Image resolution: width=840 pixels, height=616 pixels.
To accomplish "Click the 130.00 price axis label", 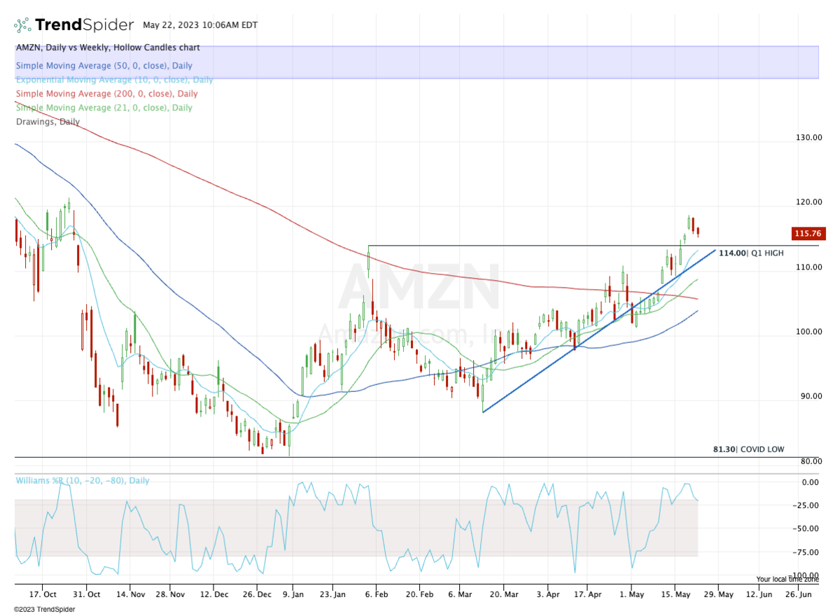I will pos(808,137).
